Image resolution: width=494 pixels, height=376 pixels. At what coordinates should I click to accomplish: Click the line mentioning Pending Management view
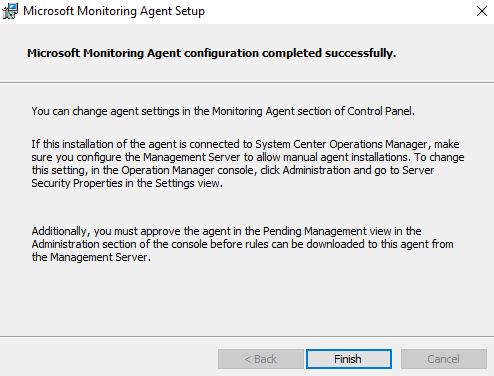point(226,231)
